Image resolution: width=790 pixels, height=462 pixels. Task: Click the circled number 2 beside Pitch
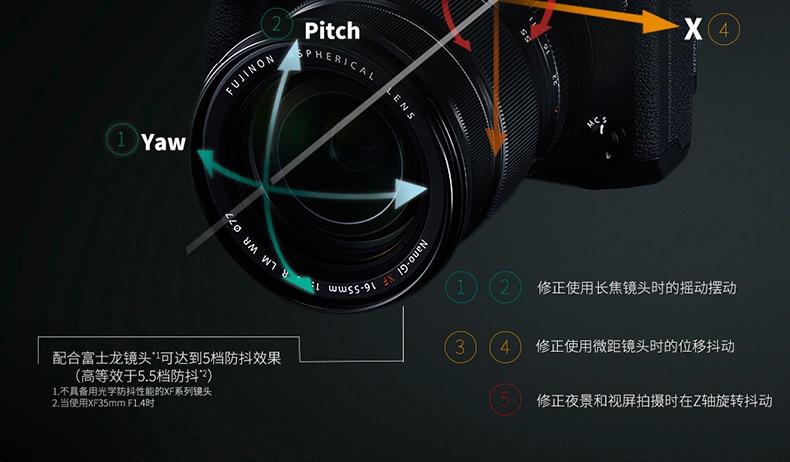pyautogui.click(x=277, y=24)
